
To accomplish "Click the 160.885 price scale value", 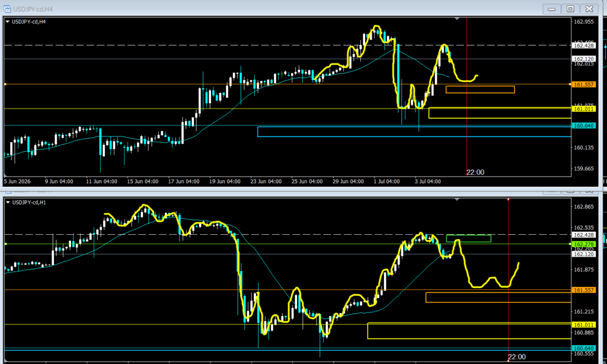I will tap(583, 333).
